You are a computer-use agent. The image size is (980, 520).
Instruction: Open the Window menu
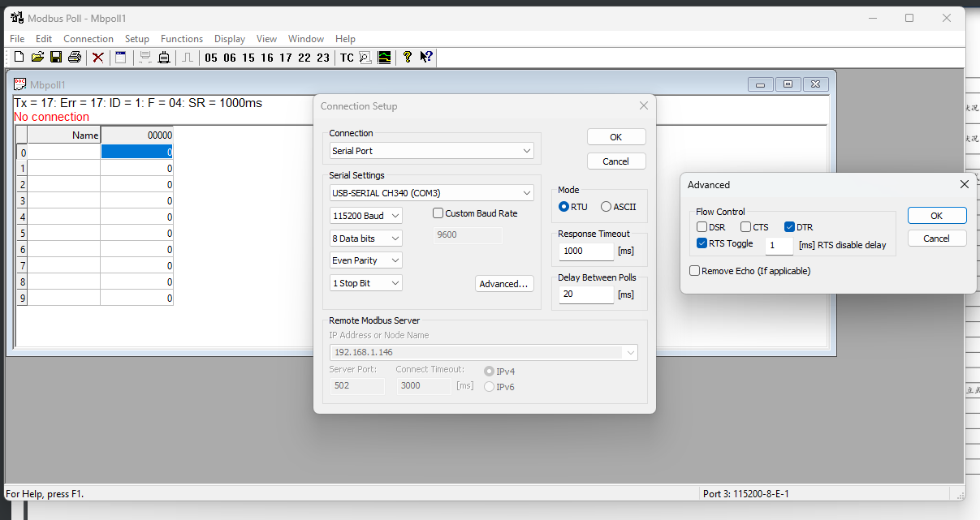pyautogui.click(x=306, y=39)
